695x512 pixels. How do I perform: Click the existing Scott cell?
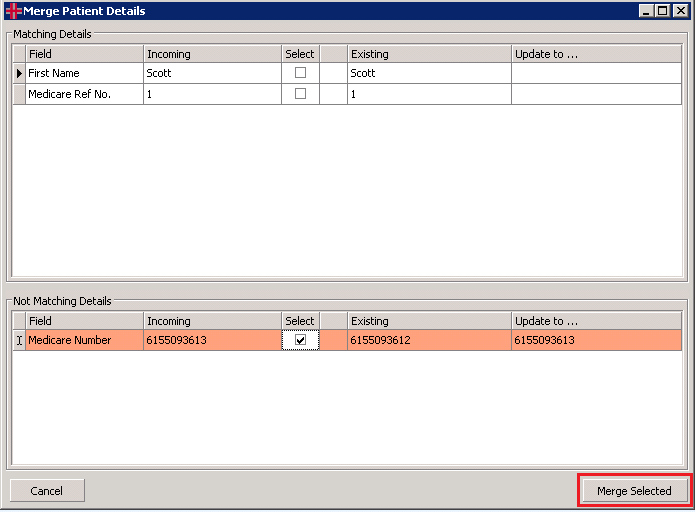pos(429,73)
